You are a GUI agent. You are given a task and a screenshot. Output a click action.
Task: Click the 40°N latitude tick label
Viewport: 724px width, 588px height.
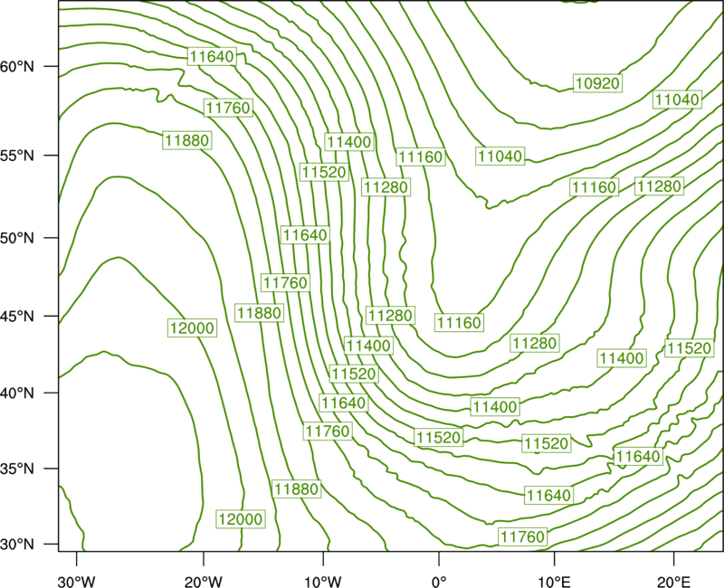(x=17, y=394)
